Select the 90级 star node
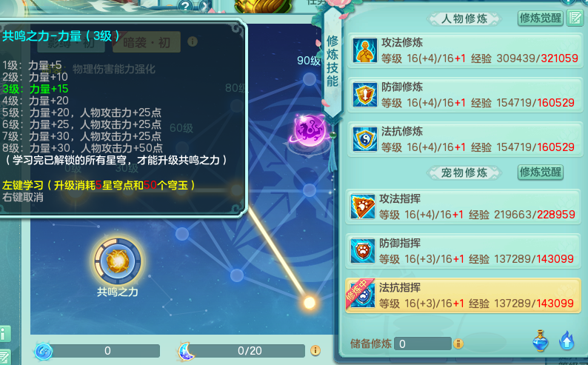The image size is (588, 365). [310, 79]
